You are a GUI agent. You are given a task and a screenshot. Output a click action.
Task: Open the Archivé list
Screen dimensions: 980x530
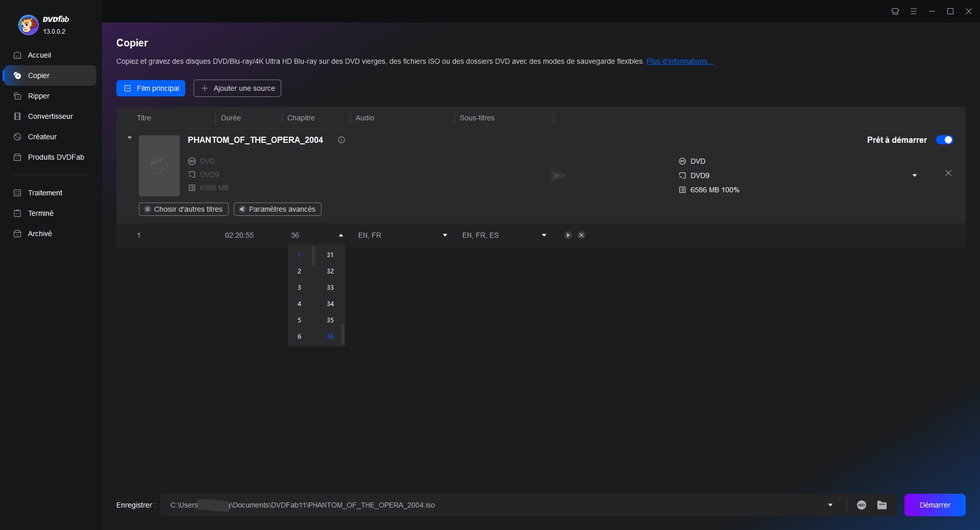[x=50, y=234]
